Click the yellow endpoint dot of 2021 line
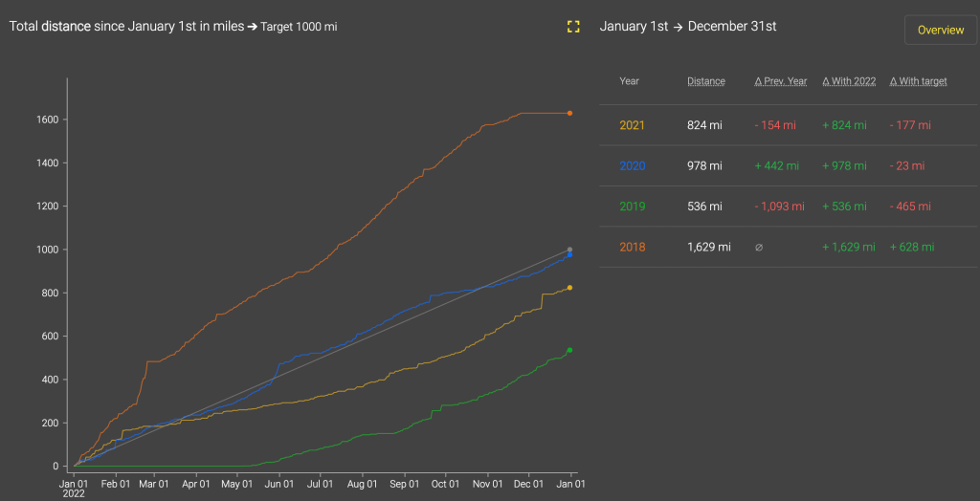The height and width of the screenshot is (501, 980). pyautogui.click(x=569, y=288)
